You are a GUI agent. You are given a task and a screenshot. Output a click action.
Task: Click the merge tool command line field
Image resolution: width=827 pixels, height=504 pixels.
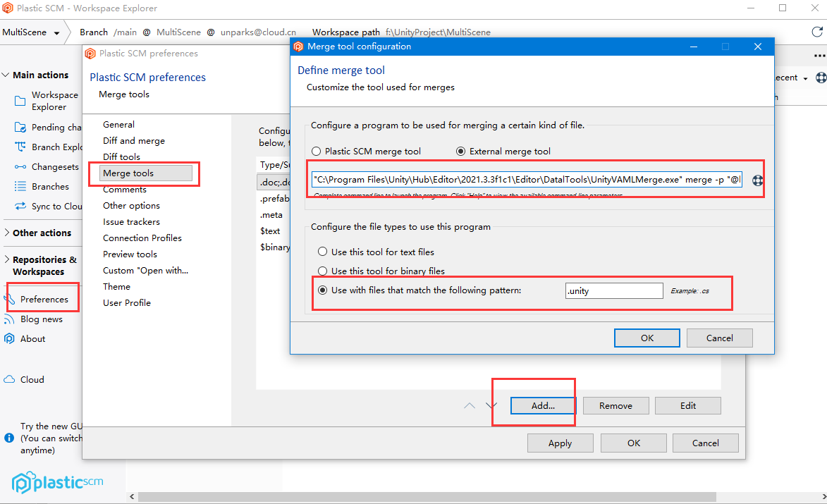click(527, 180)
